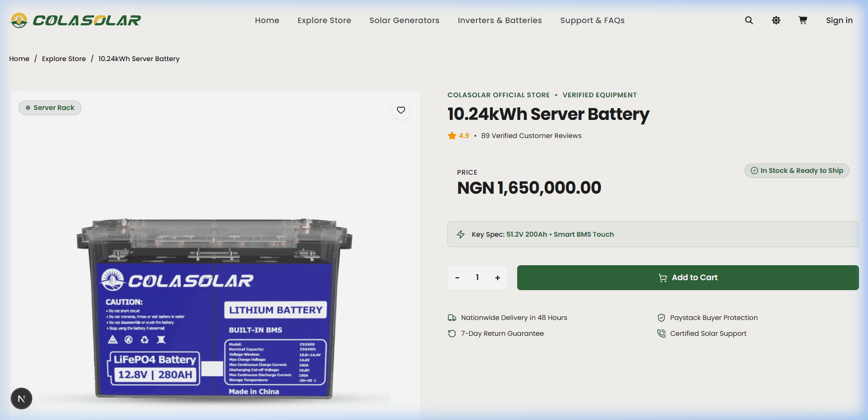Open the Inverters & Batteries menu item
The width and height of the screenshot is (868, 420).
pos(500,20)
